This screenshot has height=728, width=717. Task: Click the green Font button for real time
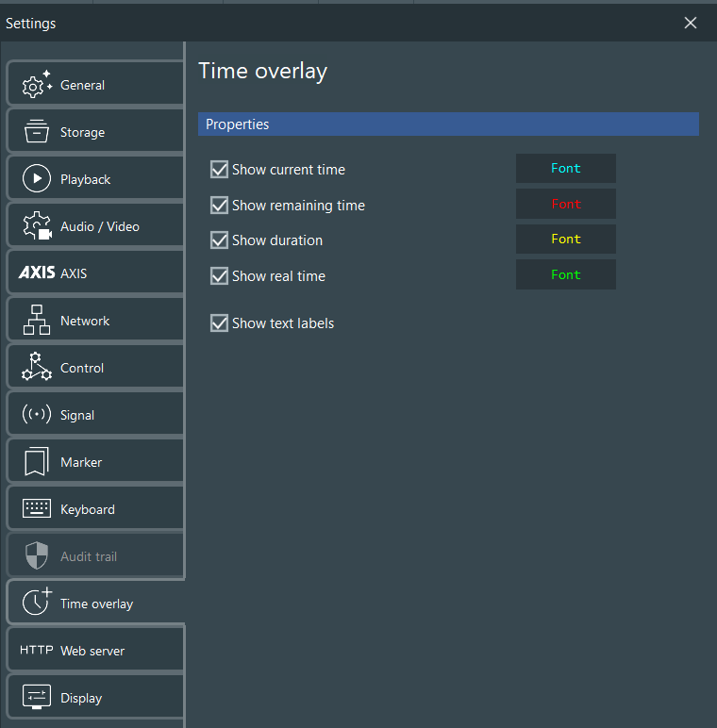click(x=566, y=274)
